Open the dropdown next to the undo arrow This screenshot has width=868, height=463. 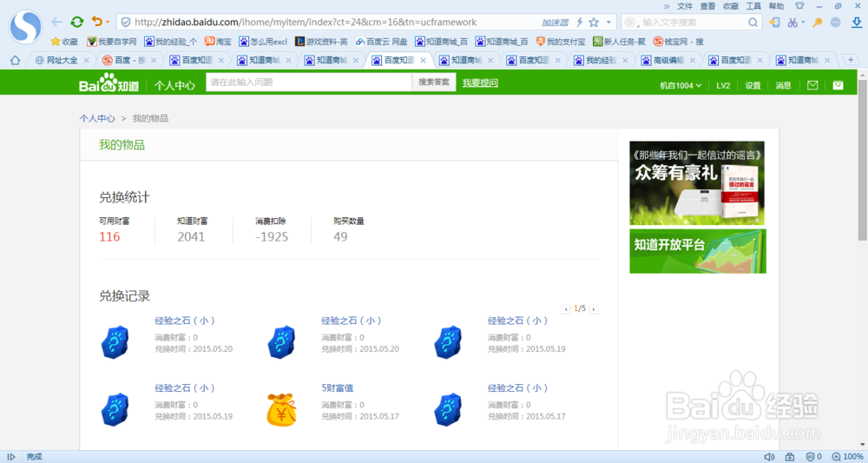[108, 23]
